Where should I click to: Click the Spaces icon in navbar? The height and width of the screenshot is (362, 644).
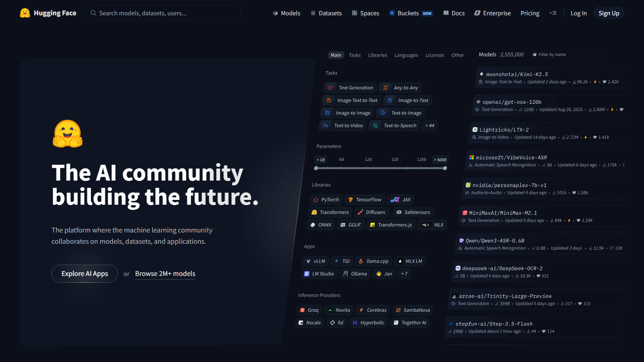355,13
